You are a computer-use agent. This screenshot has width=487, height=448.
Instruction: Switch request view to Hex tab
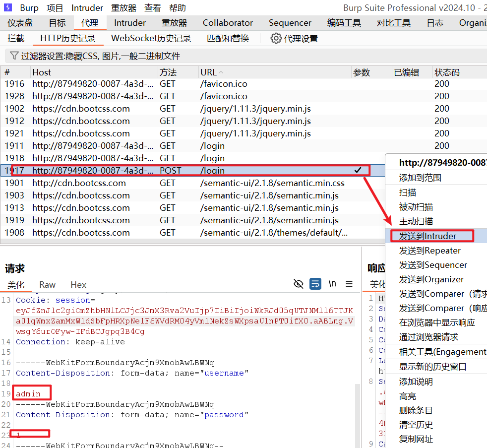coord(78,285)
